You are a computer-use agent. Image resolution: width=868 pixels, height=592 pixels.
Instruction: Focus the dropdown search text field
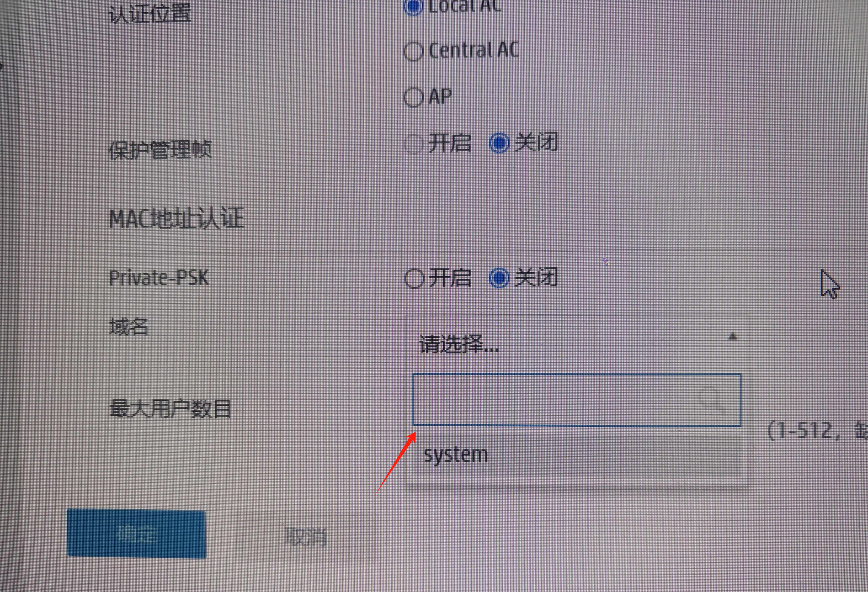click(x=577, y=400)
